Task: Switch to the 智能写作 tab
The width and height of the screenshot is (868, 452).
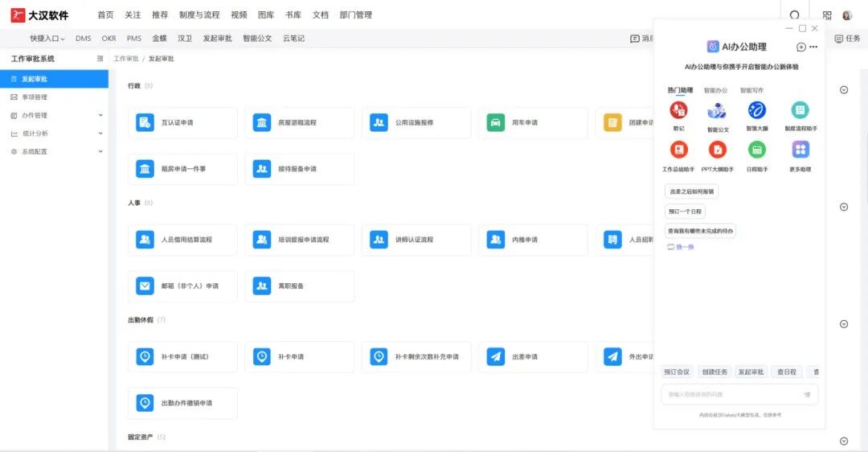Action: (751, 91)
